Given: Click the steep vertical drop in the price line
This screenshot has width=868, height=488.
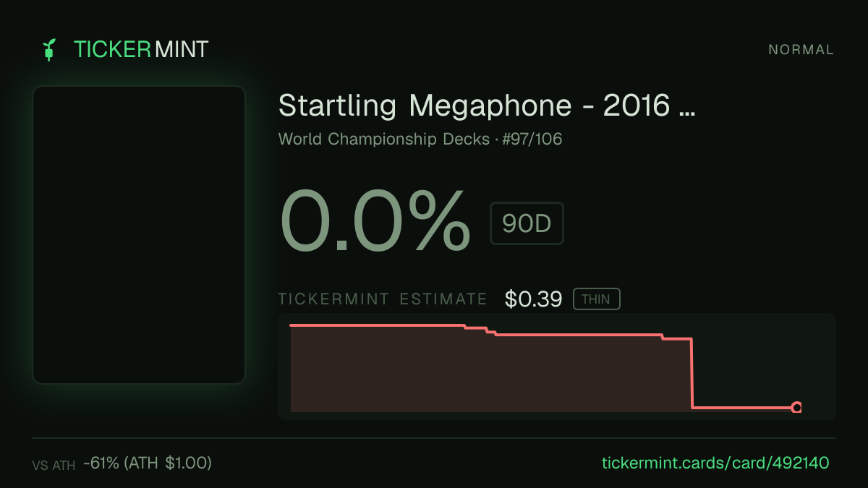Looking at the screenshot, I should tap(692, 373).
